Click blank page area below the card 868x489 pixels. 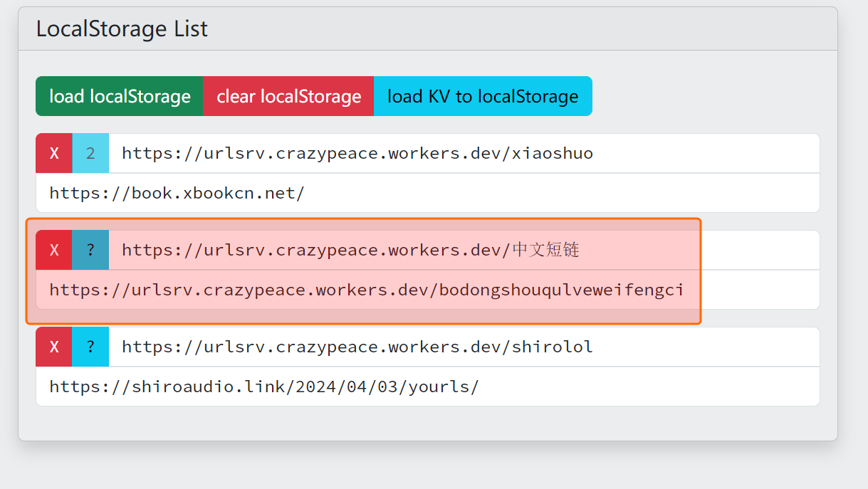point(427,466)
